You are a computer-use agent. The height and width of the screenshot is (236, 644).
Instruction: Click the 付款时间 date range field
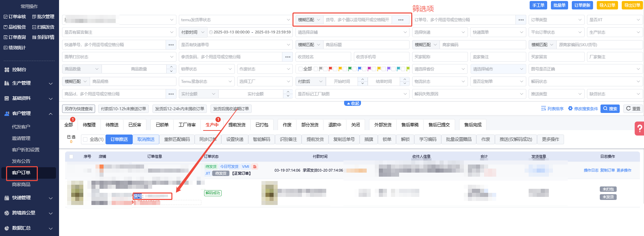pos(250,32)
